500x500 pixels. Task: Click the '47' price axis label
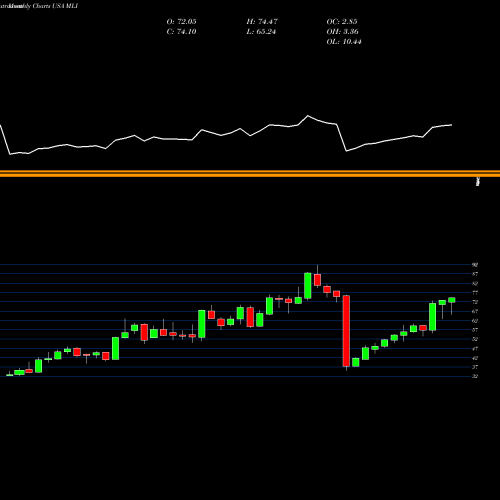pyautogui.click(x=475, y=349)
